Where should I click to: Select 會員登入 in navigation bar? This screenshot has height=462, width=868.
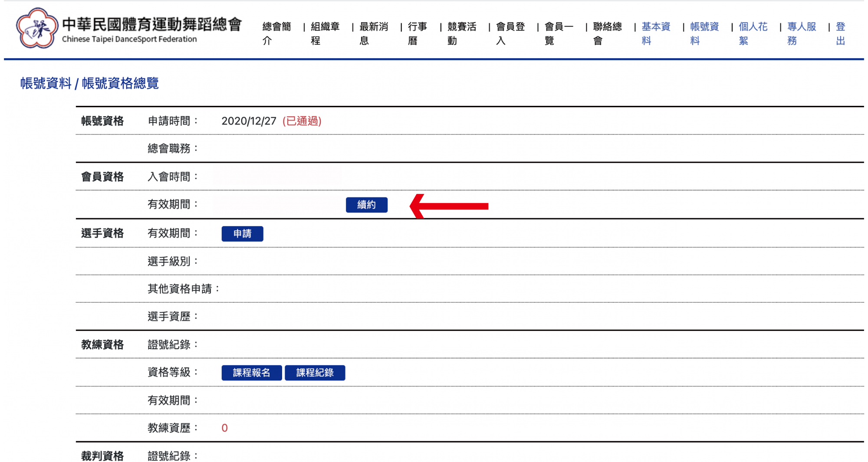tap(510, 33)
